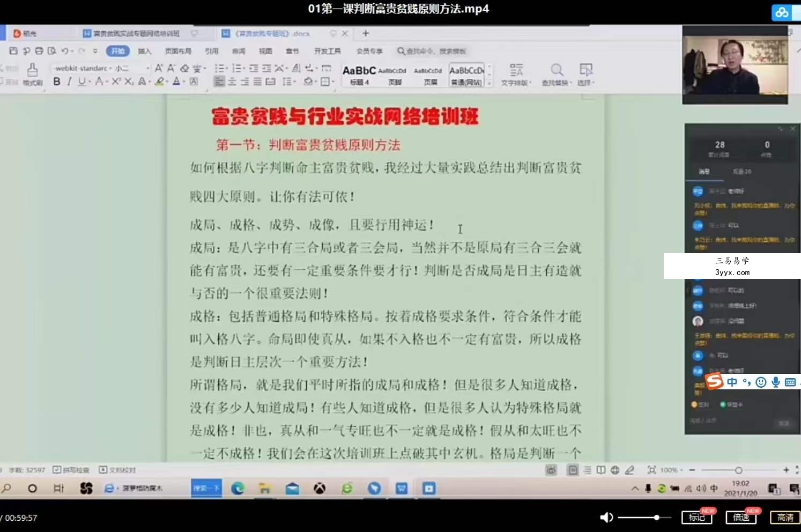Select the Format Painter brush

point(32,75)
